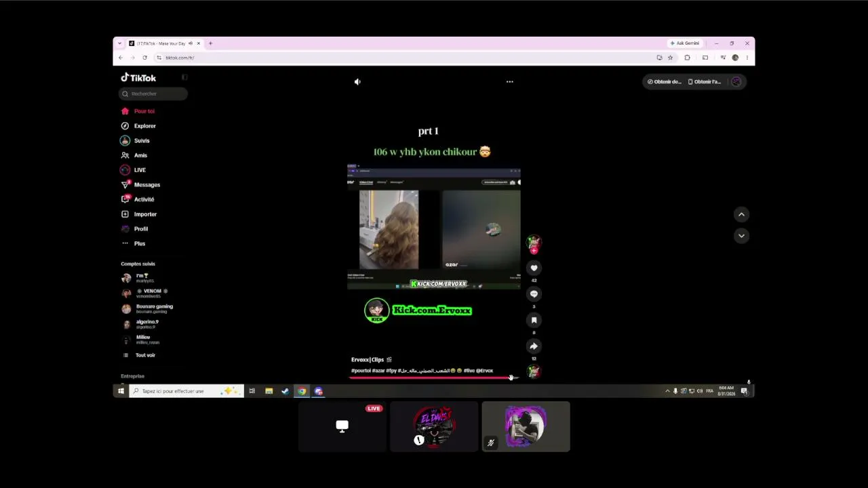868x488 pixels.
Task: Collapse the TikTok sidebar panel
Action: [184, 77]
